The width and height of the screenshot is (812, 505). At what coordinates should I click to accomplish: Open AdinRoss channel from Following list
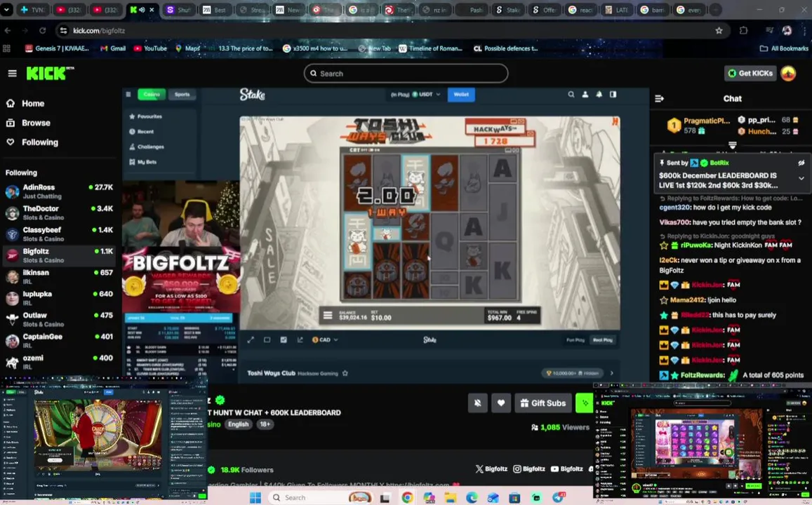59,191
